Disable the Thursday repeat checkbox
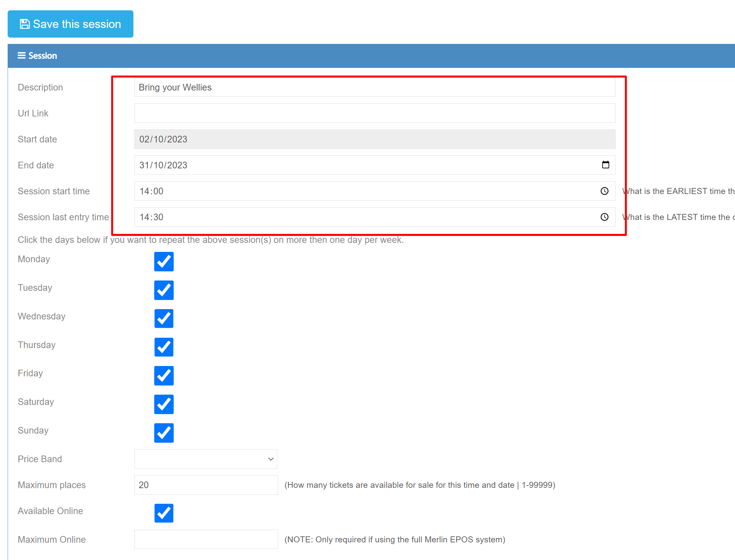735x560 pixels. coord(164,347)
